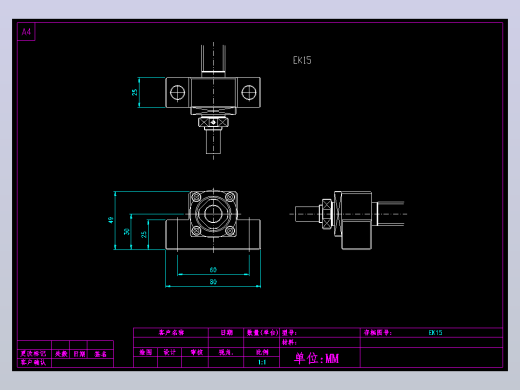The height and width of the screenshot is (390, 520).
Task: Select the 单位:MM unit text
Action: click(316, 358)
